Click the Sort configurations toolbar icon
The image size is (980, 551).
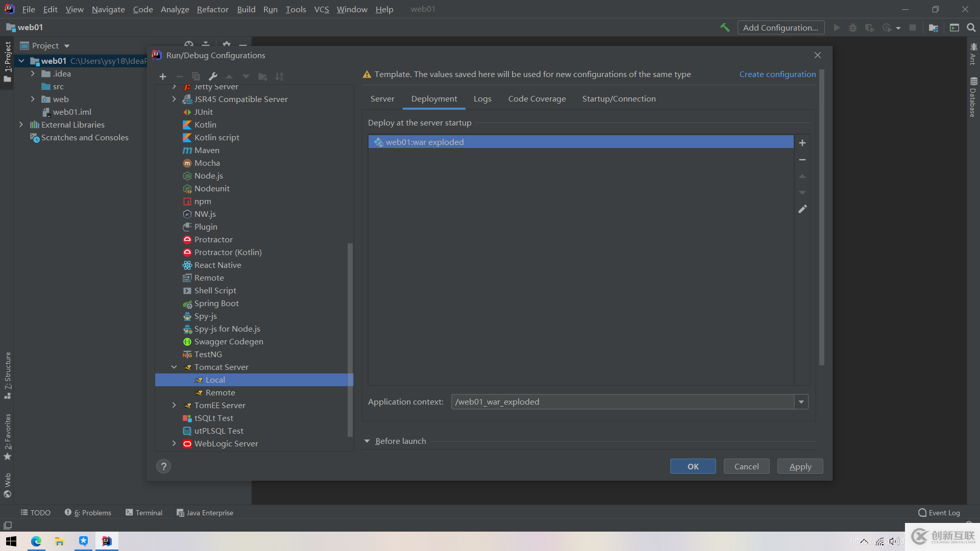(279, 77)
